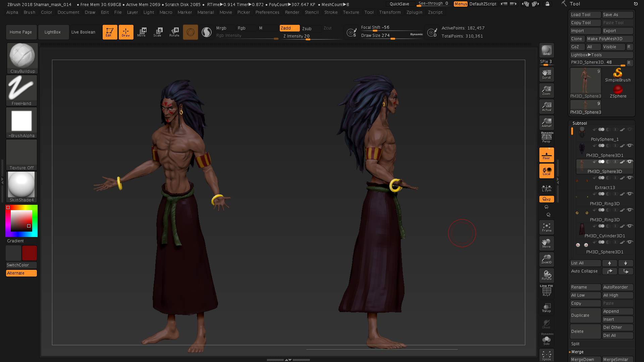
Task: Click the SwitchColor button
Action: click(x=21, y=265)
